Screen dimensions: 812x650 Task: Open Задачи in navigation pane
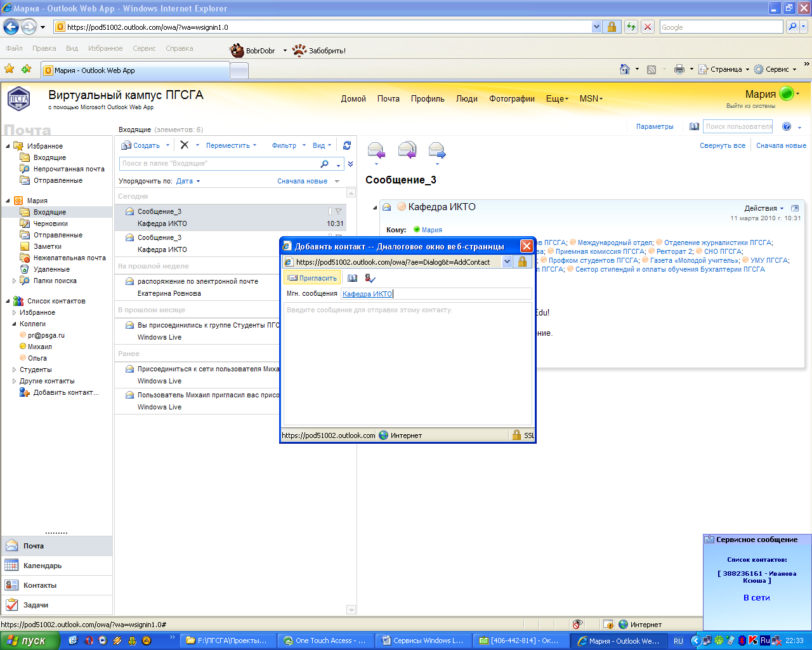[56, 605]
